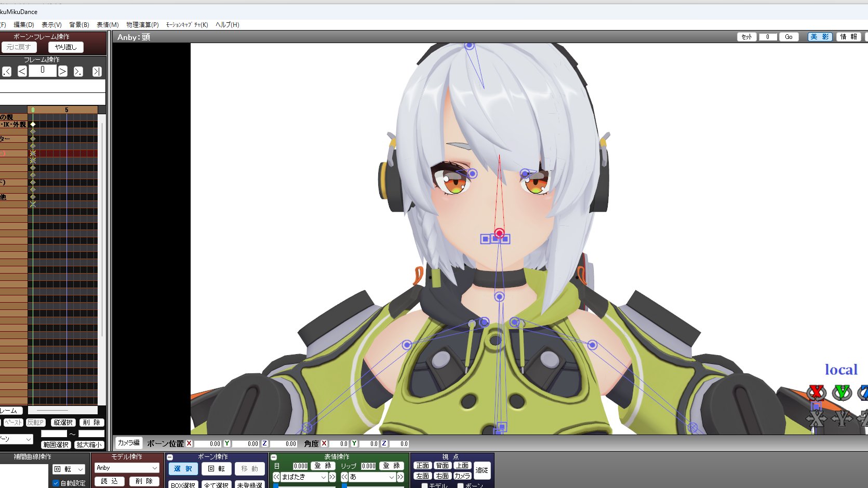Open the 物理演算(P) menu

(x=142, y=25)
